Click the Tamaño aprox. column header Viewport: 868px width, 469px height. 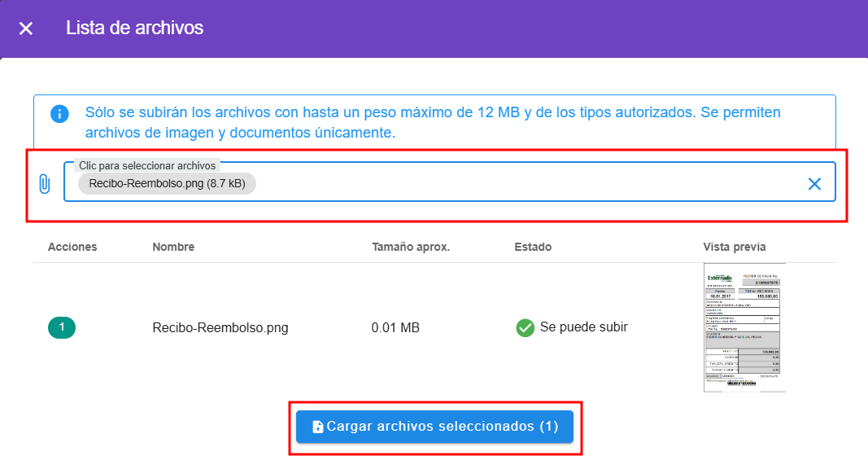[x=411, y=247]
